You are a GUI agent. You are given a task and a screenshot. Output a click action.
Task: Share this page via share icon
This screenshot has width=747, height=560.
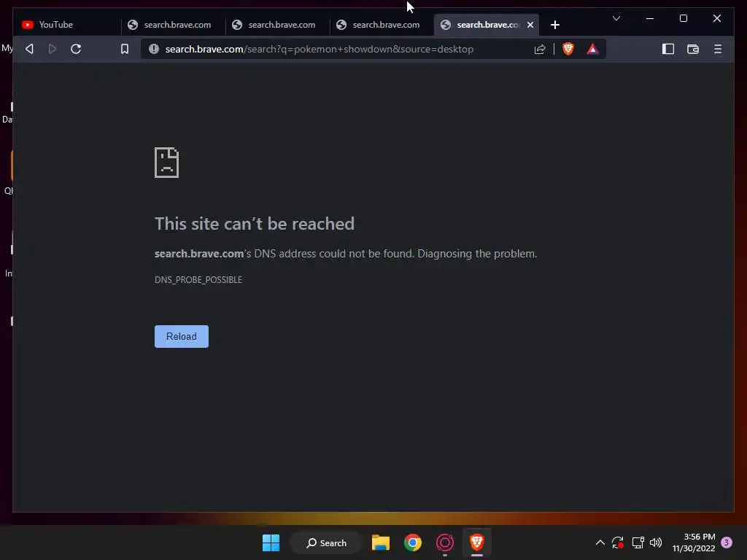(x=540, y=49)
